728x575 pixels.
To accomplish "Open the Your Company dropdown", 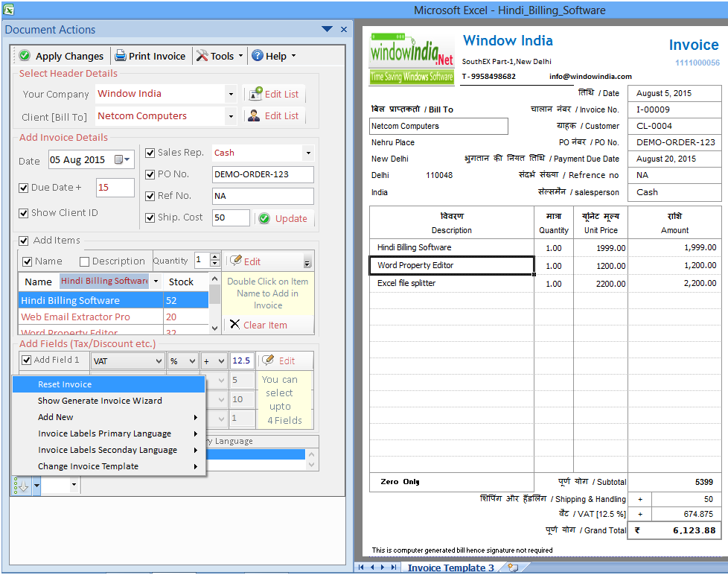I will 231,95.
